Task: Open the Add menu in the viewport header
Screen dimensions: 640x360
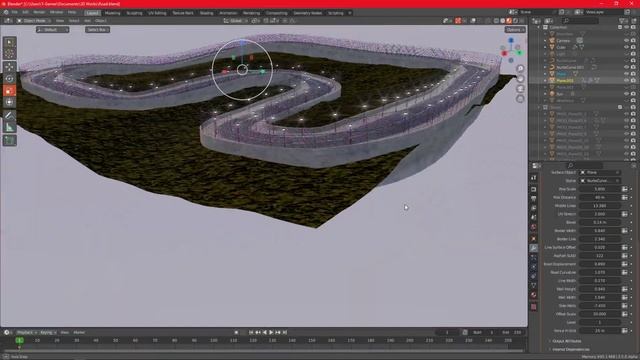Action: point(87,20)
